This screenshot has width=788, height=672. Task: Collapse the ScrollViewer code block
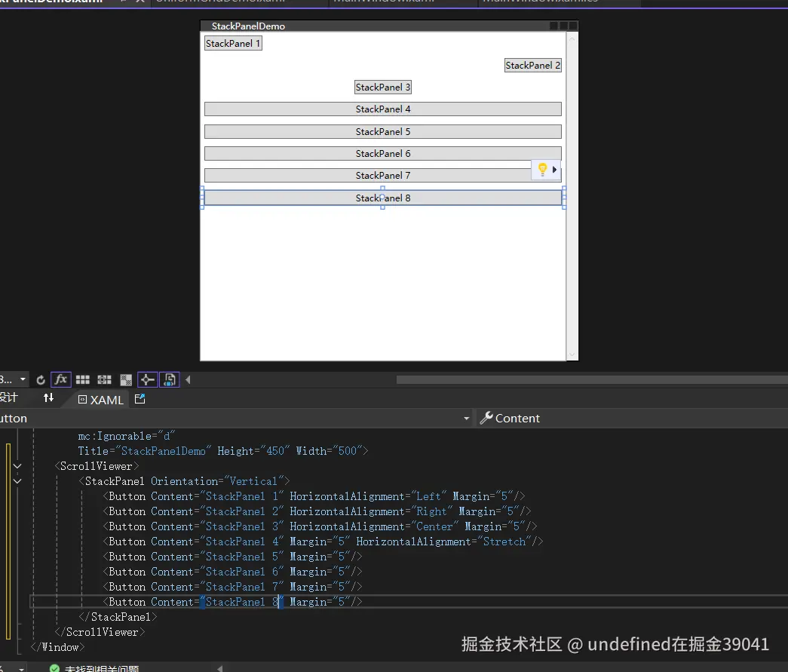(x=17, y=466)
